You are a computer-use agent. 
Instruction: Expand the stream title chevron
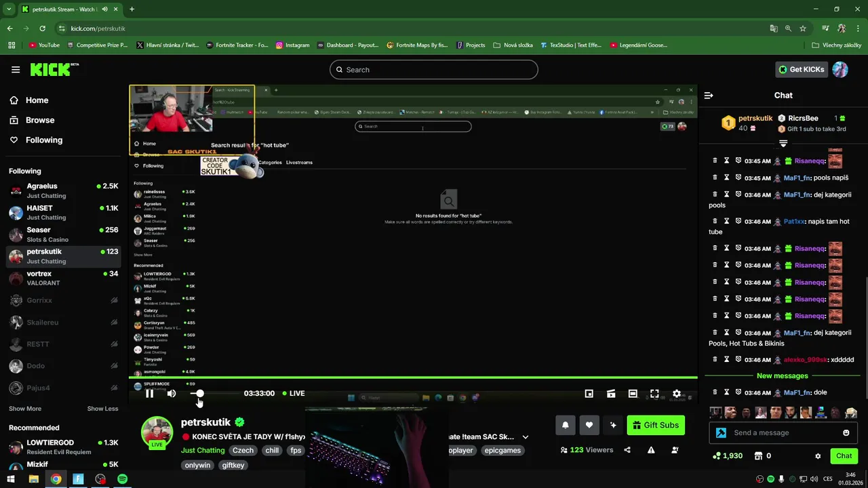click(525, 437)
